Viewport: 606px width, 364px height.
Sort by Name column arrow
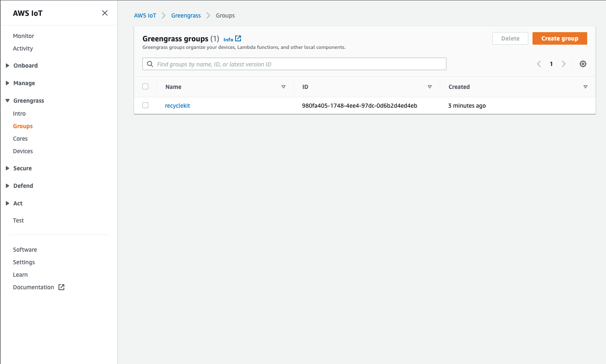point(284,87)
